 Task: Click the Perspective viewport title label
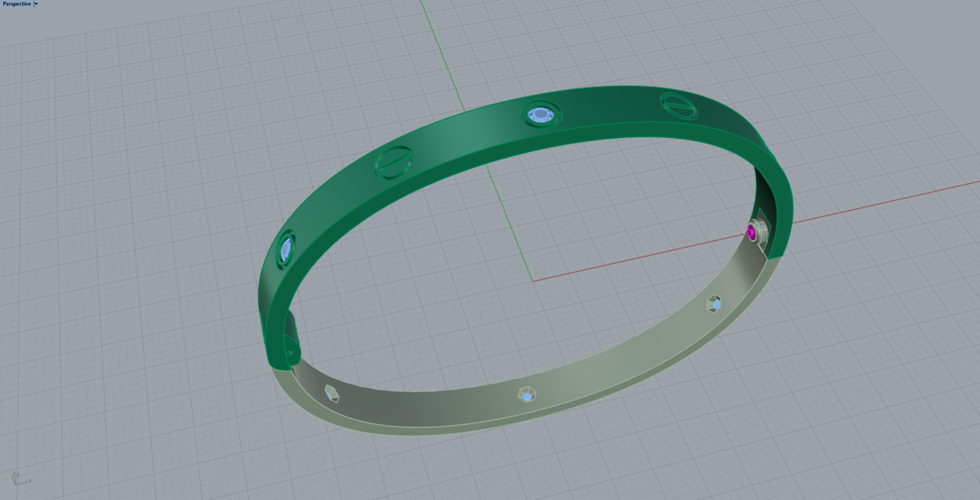(x=16, y=4)
